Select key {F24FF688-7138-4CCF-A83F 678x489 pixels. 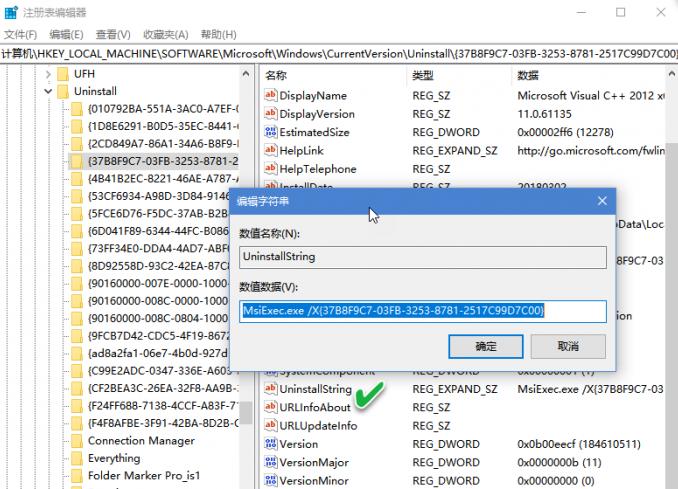tap(163, 406)
